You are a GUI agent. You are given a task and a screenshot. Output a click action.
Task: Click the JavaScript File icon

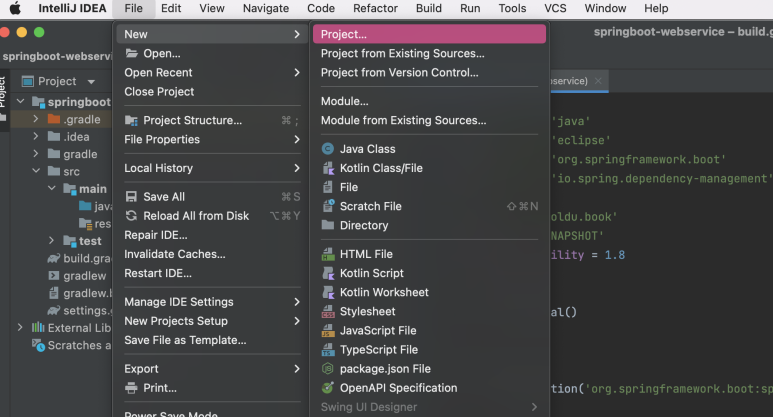(328, 331)
